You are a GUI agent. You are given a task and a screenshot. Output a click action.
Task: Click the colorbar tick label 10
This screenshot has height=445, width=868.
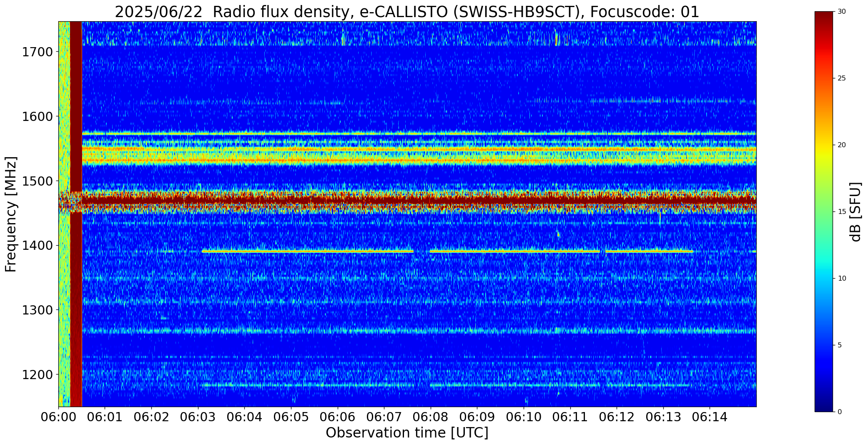[x=842, y=279]
